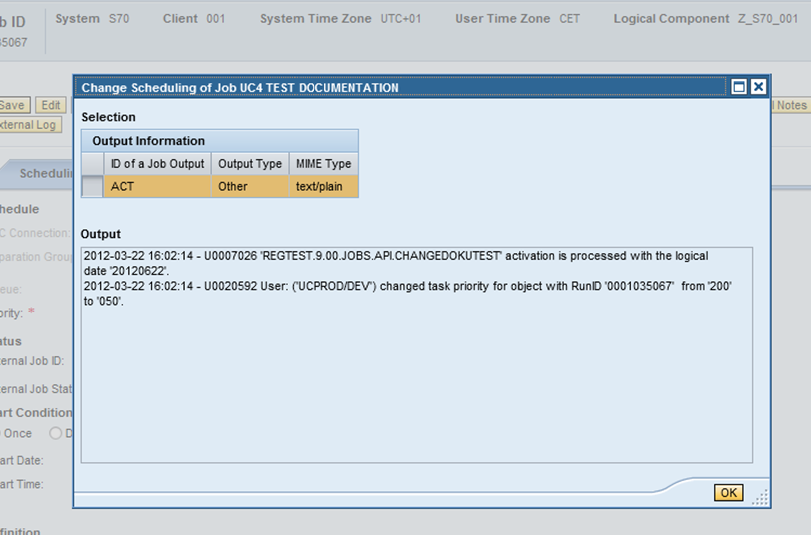Click OK to confirm the dialog
Screen dimensions: 811x535
(728, 493)
